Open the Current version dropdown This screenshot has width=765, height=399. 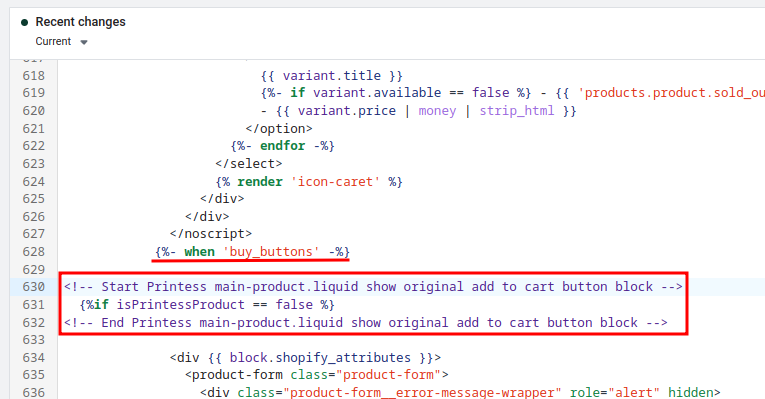(61, 41)
